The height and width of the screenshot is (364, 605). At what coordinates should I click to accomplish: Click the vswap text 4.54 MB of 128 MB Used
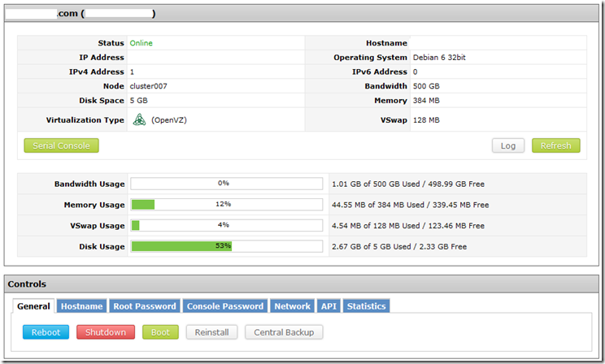point(376,226)
